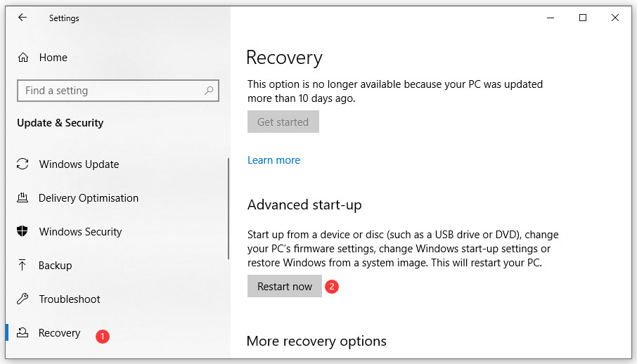Screen dimensions: 637x364
Task: Click the greyed Get started button
Action: tap(283, 122)
